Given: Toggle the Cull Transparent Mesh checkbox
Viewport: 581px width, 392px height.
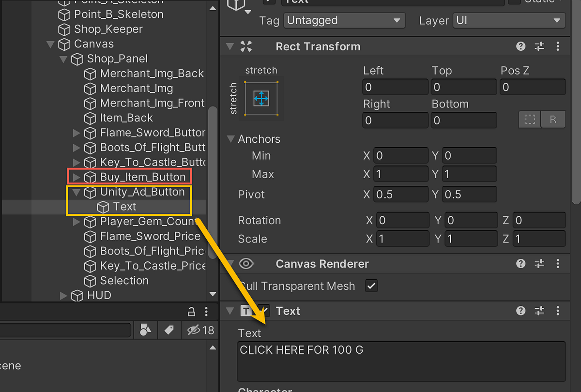Looking at the screenshot, I should click(x=371, y=286).
